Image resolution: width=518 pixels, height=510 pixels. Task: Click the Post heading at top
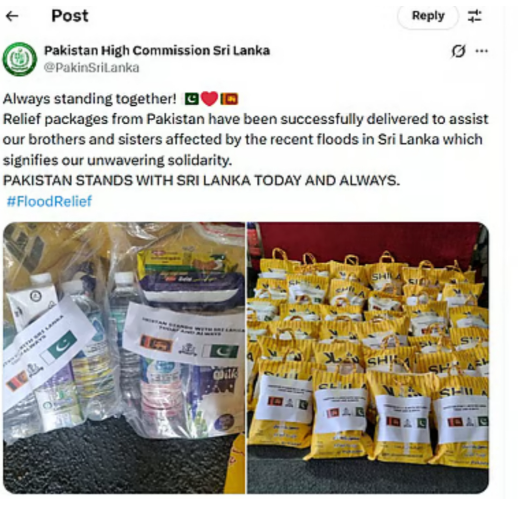(x=70, y=16)
